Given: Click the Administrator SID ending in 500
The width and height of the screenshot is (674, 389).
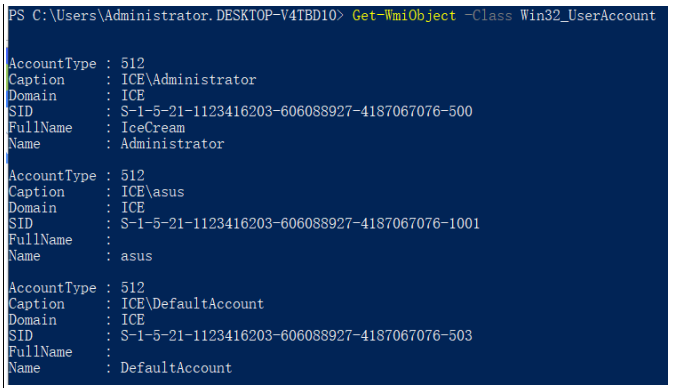Looking at the screenshot, I should [296, 112].
